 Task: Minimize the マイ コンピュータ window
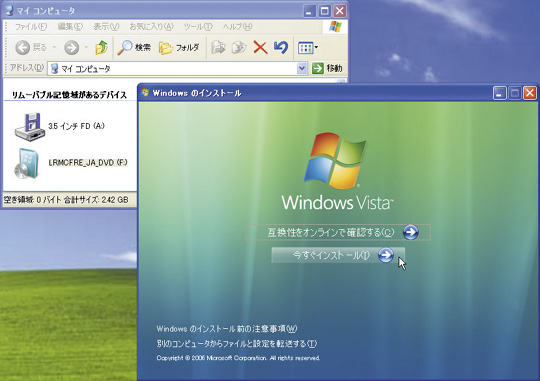click(x=309, y=11)
